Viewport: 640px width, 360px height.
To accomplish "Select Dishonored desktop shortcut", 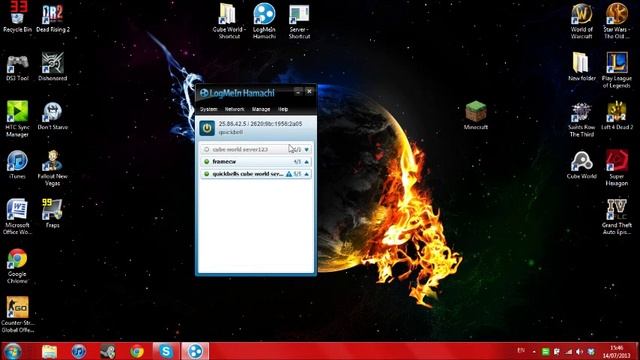I will 53,67.
